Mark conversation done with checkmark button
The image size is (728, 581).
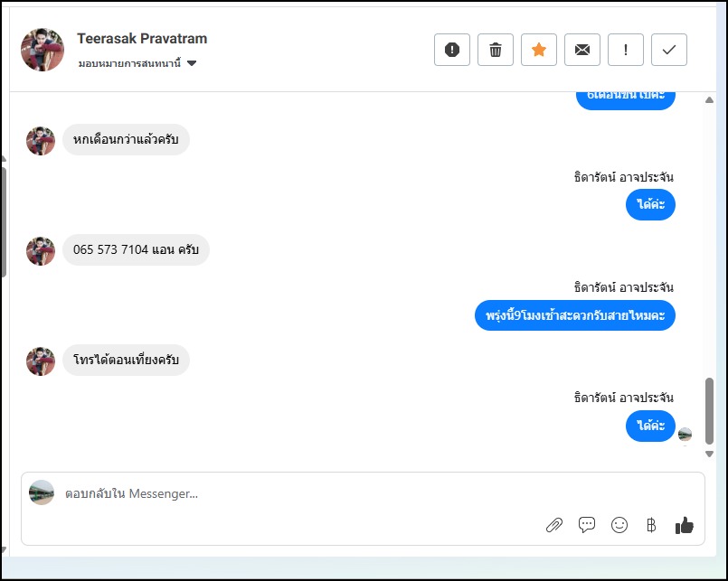point(669,50)
